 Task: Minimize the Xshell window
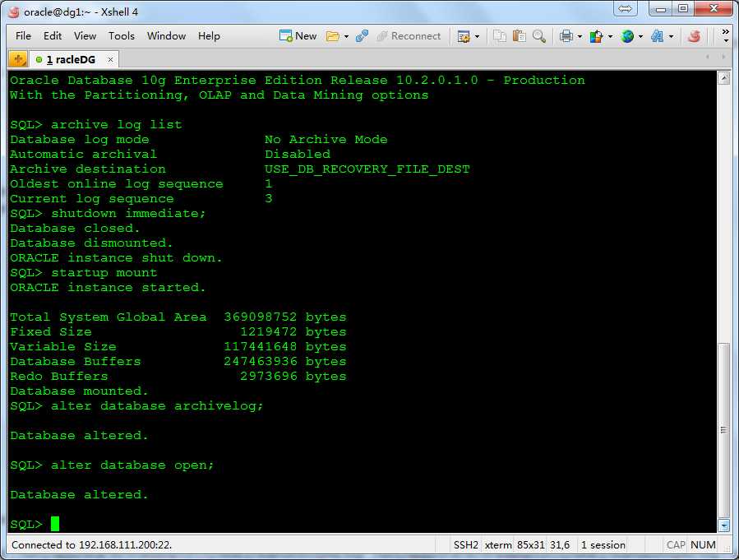[660, 8]
